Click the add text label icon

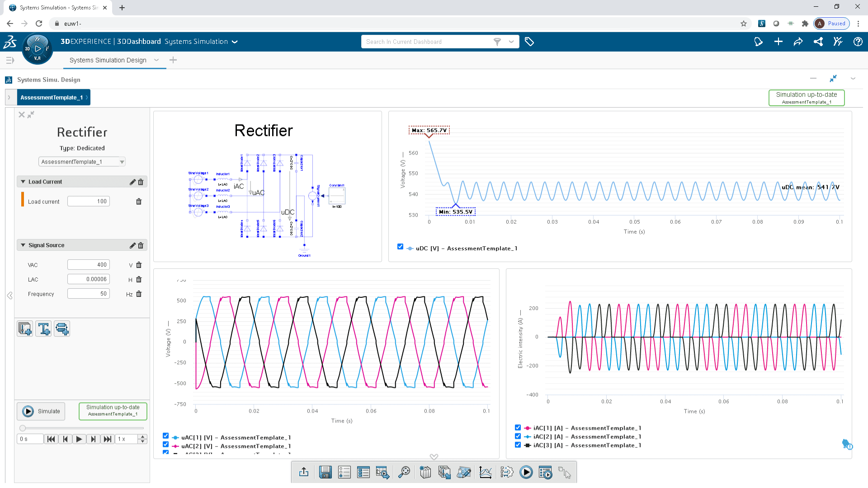[43, 328]
